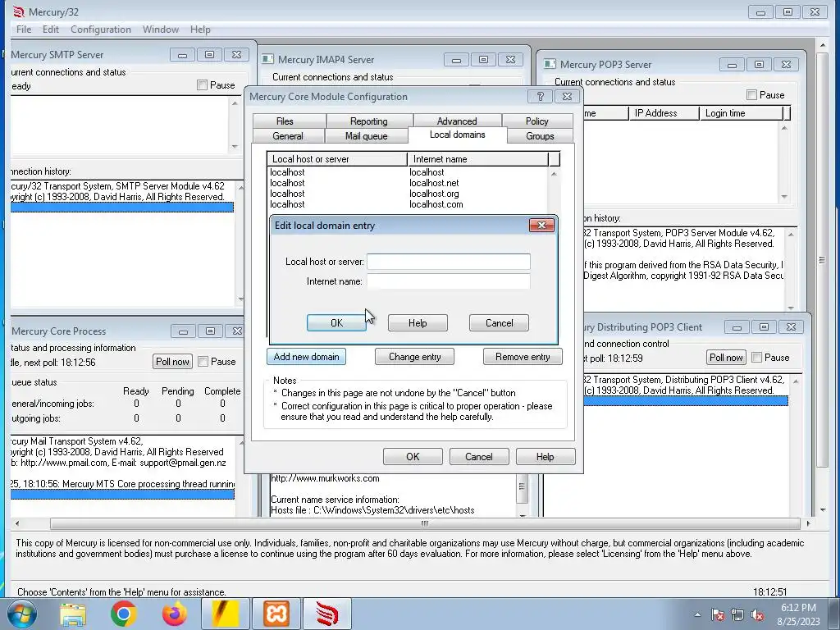
Task: Minimize Mercury POP3 Server window
Action: coord(732,65)
